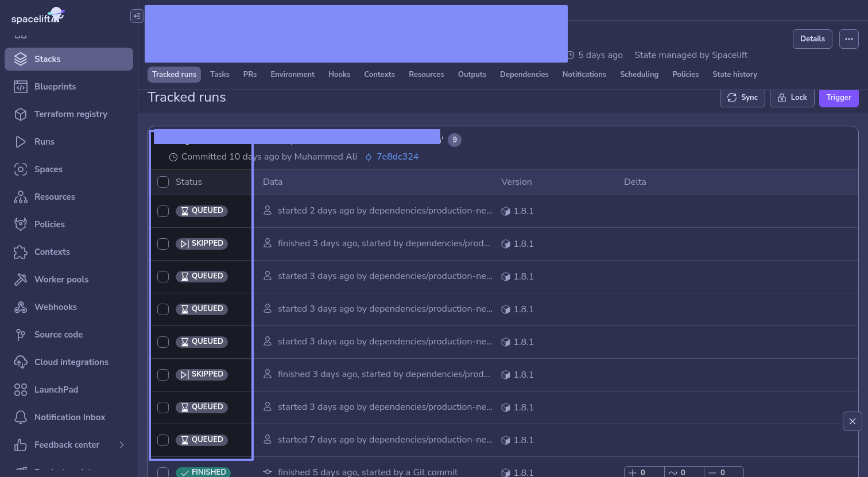The height and width of the screenshot is (477, 868).
Task: Open the State history tab
Action: [x=734, y=75]
